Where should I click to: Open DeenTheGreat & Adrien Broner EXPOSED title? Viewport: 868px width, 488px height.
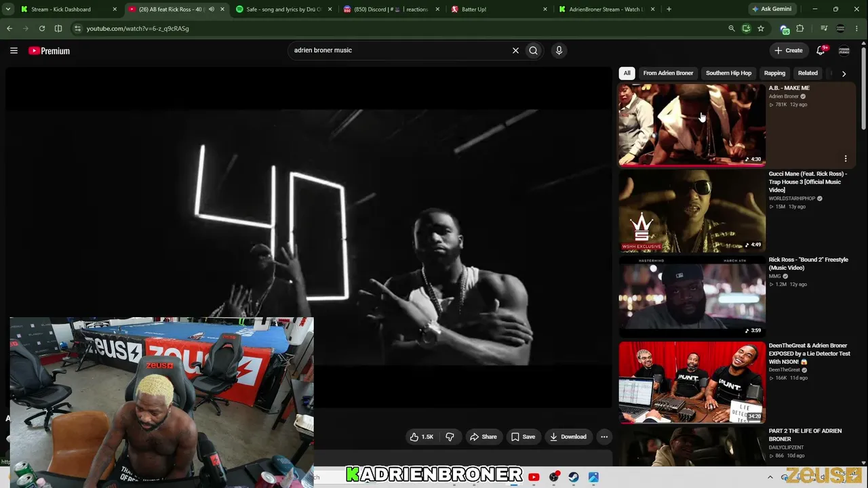click(x=809, y=354)
